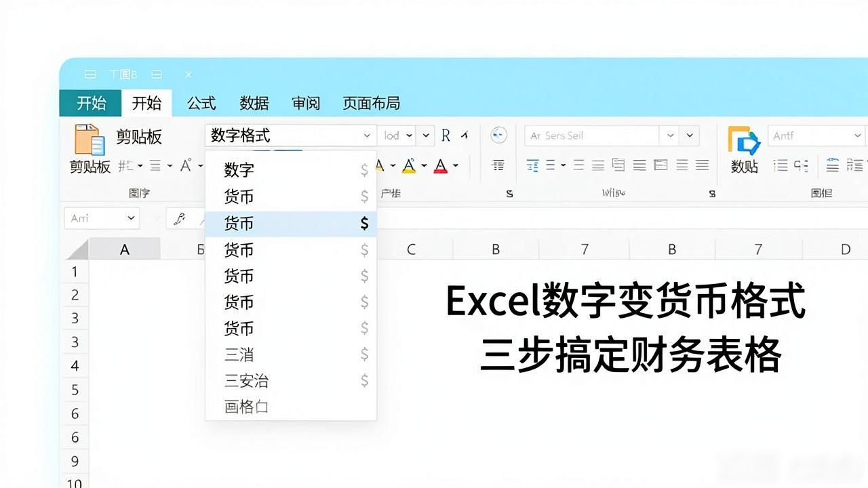Click the #三 icon next to the 剪贴板 label
868x488 pixels.
point(125,165)
